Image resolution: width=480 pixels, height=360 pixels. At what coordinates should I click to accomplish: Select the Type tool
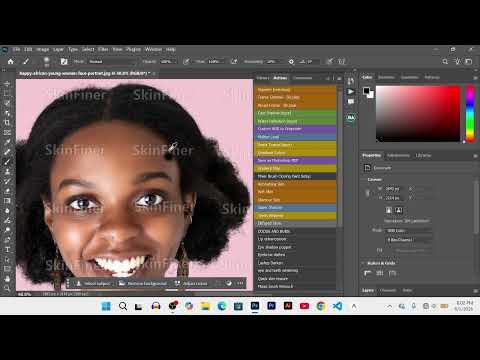tap(7, 250)
